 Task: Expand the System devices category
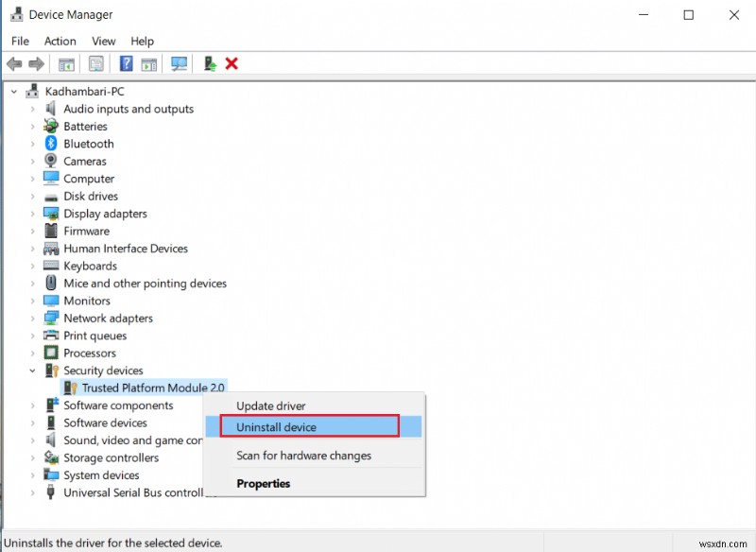32,475
